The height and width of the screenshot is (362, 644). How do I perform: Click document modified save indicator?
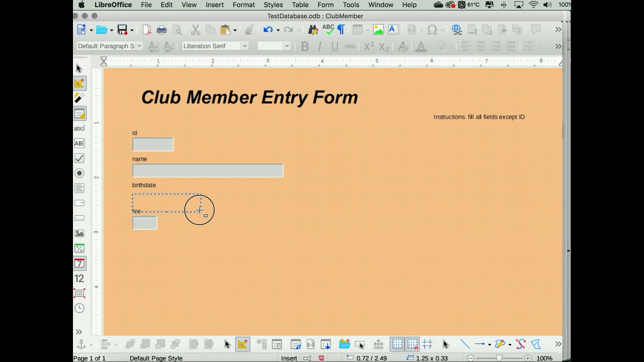(321, 358)
